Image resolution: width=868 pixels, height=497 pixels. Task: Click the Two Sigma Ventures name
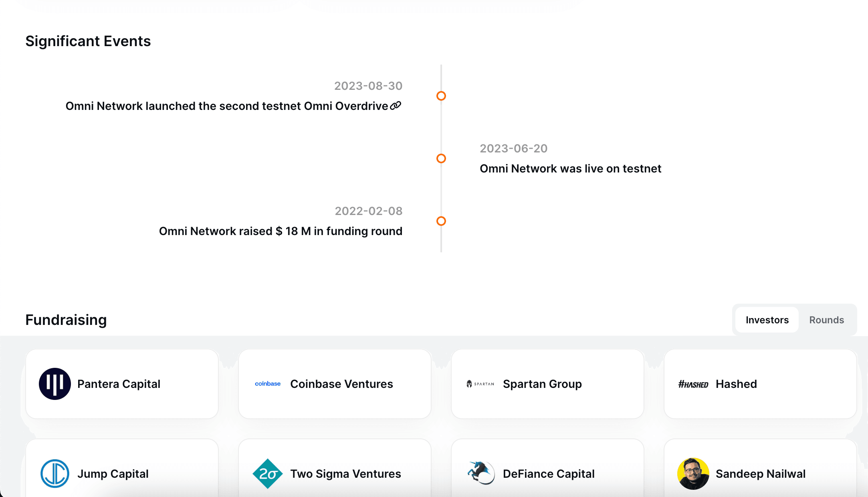click(345, 474)
